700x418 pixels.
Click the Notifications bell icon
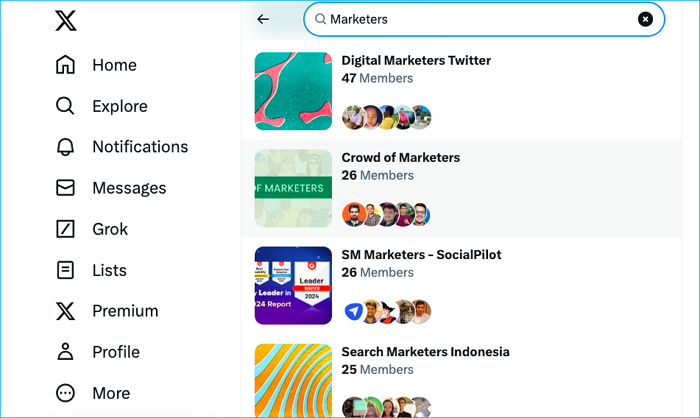click(x=65, y=147)
